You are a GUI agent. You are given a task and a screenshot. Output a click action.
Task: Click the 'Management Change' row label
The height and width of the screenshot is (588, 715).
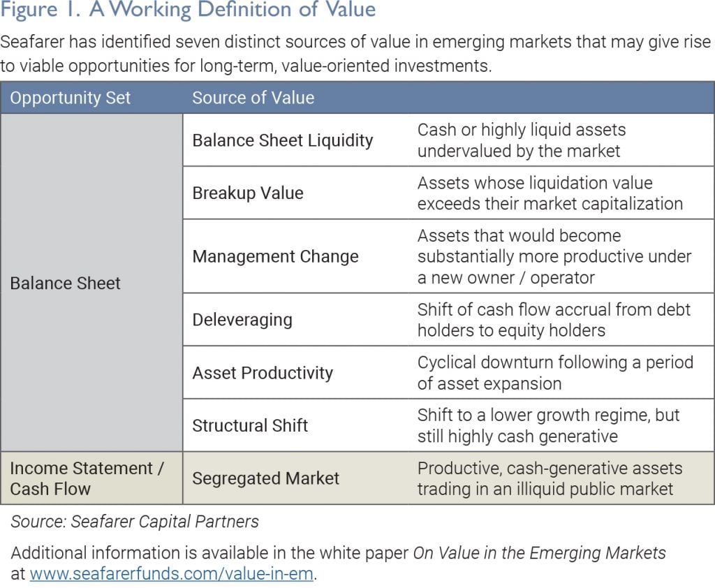tap(275, 256)
